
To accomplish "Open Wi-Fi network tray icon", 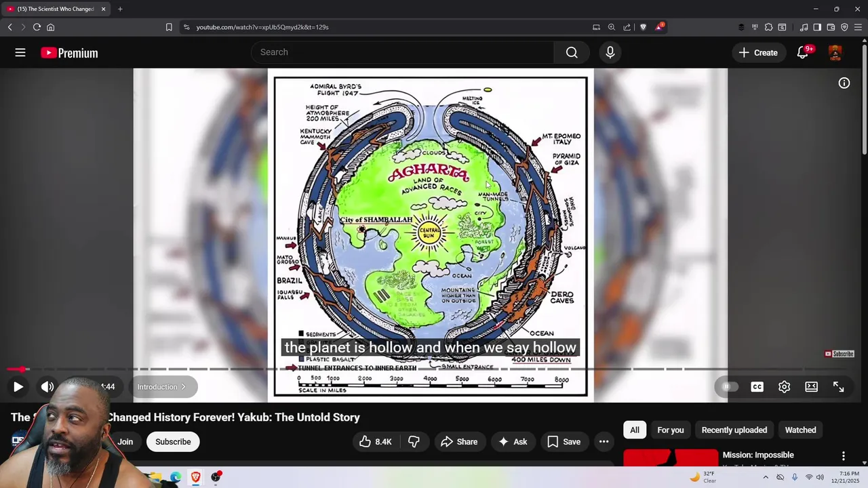I will (x=808, y=477).
